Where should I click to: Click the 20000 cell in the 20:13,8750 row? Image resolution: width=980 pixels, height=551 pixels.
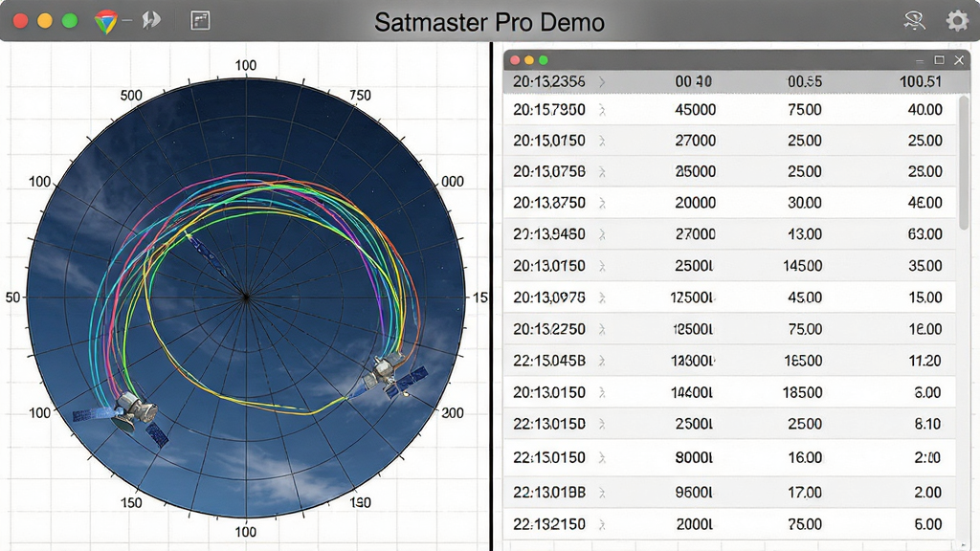695,203
